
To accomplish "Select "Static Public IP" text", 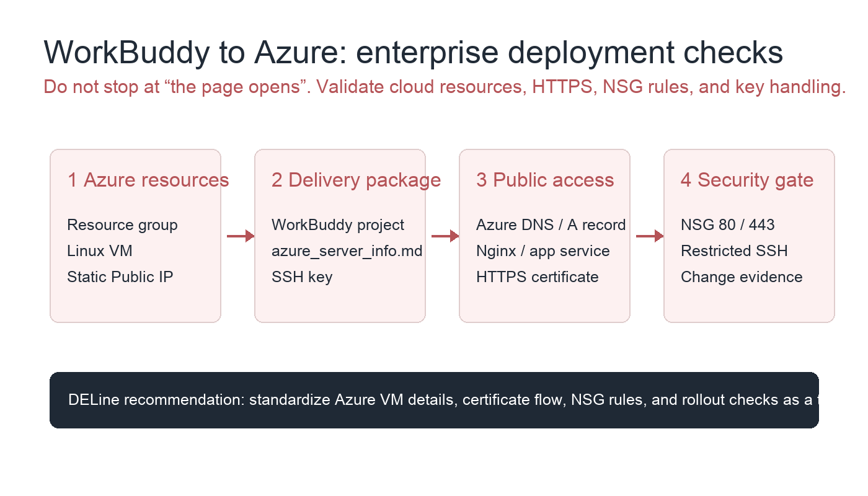I will [120, 277].
